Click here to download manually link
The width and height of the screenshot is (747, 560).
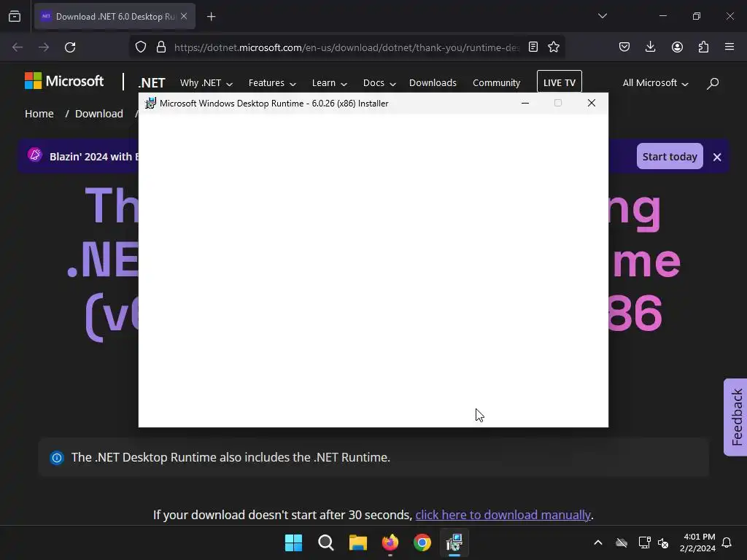(x=503, y=515)
